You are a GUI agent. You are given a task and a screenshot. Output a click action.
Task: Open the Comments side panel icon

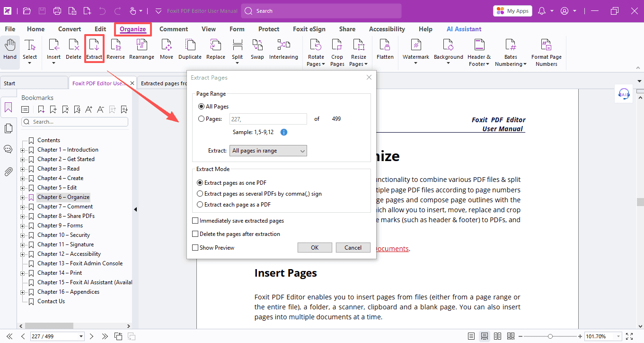(x=8, y=149)
